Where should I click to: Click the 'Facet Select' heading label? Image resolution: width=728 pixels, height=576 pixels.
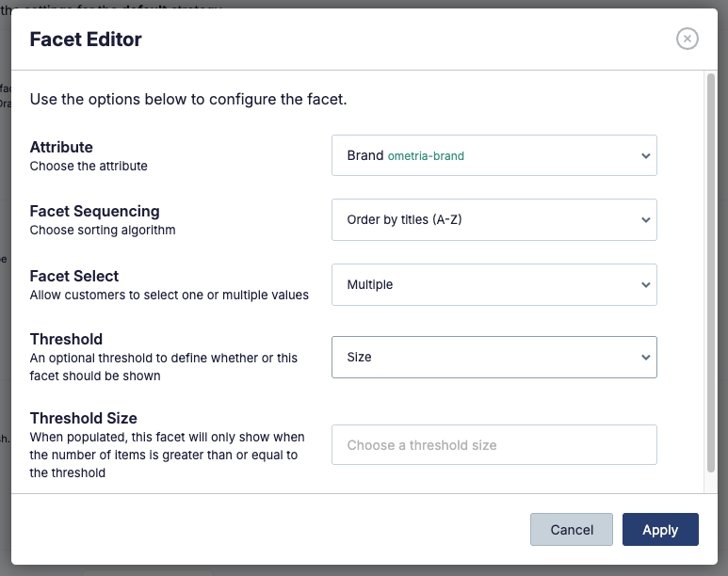point(74,276)
